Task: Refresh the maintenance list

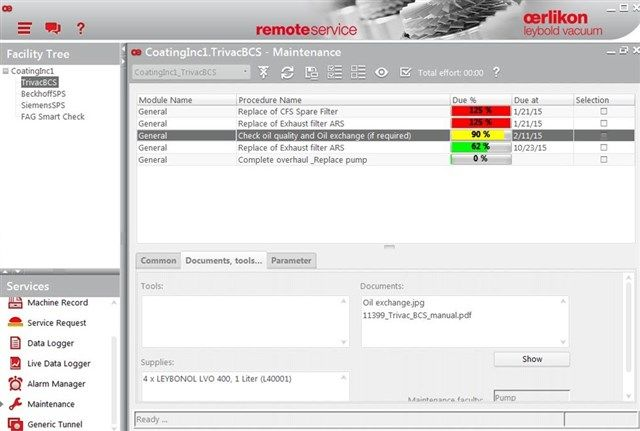Action: tap(287, 72)
